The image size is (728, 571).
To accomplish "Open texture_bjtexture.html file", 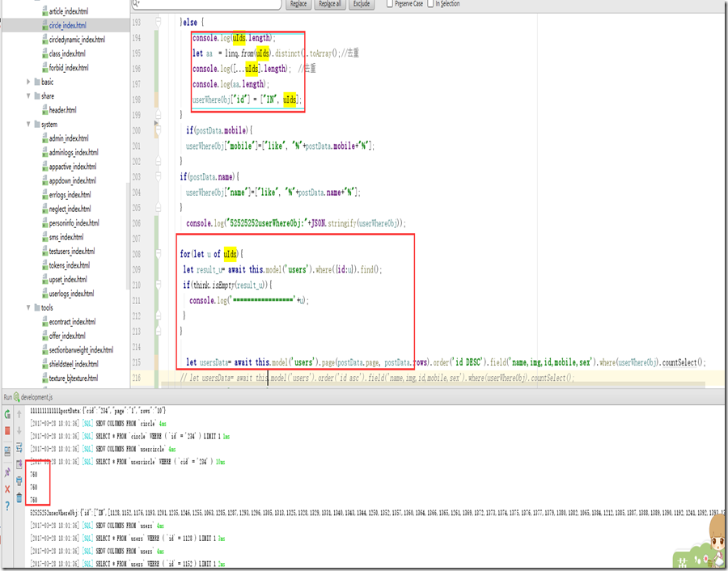I will [74, 378].
